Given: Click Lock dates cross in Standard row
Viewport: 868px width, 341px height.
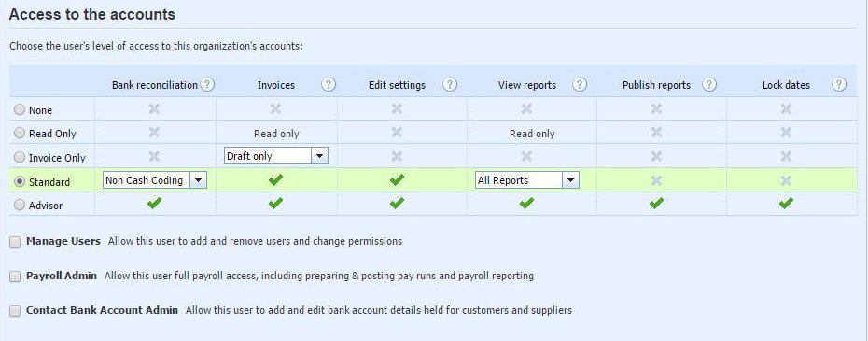Looking at the screenshot, I should [786, 180].
